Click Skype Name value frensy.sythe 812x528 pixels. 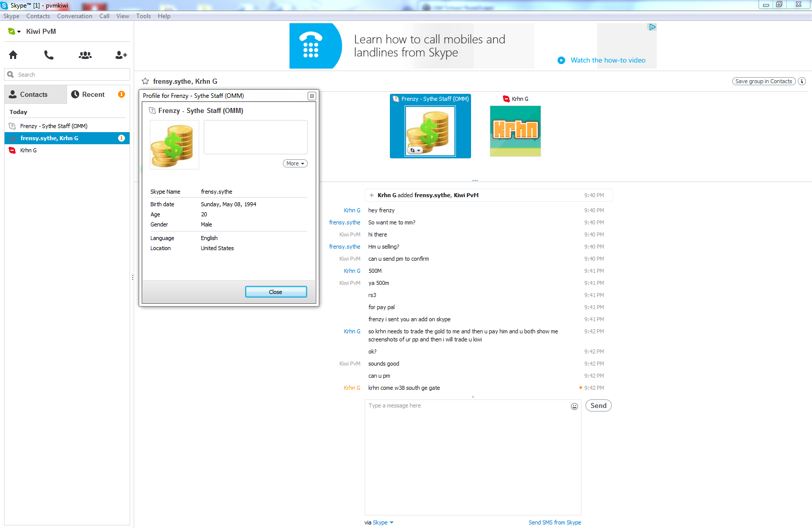216,192
